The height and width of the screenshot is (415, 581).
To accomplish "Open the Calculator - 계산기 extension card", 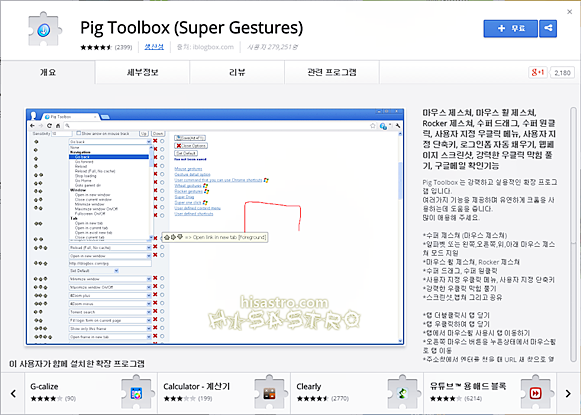I will point(224,394).
